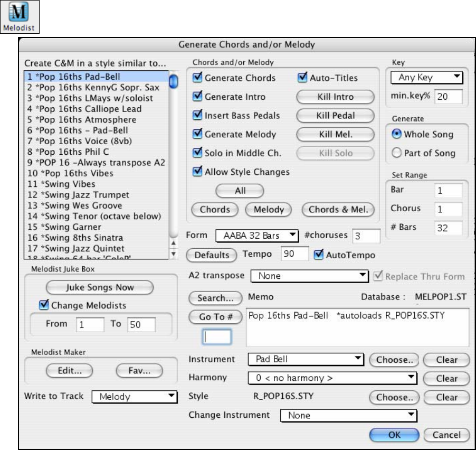Click the Melody button
476x450 pixels.
(269, 210)
